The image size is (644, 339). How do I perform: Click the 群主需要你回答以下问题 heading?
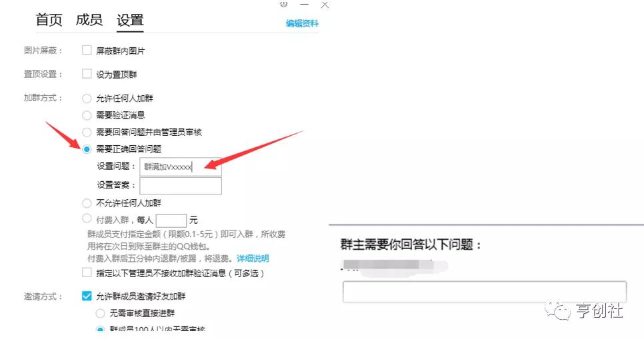(x=410, y=244)
